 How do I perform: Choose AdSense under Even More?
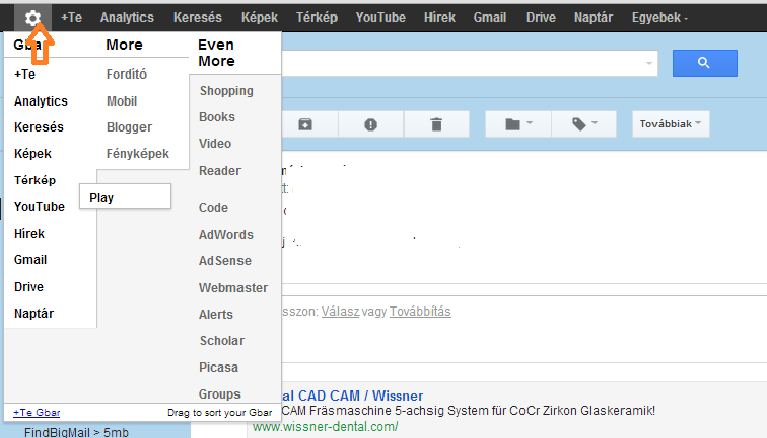[225, 261]
